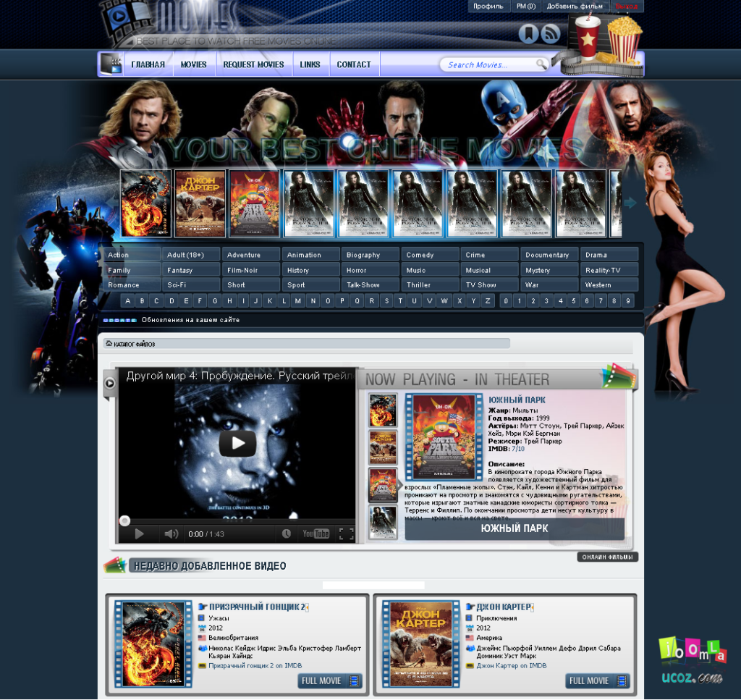Click the South Park poster in the carousel
Screen dimensions: 741x700
point(255,203)
